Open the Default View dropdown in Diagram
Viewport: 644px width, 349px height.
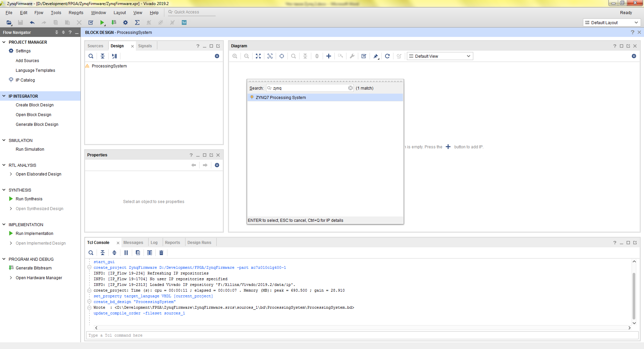(x=440, y=56)
